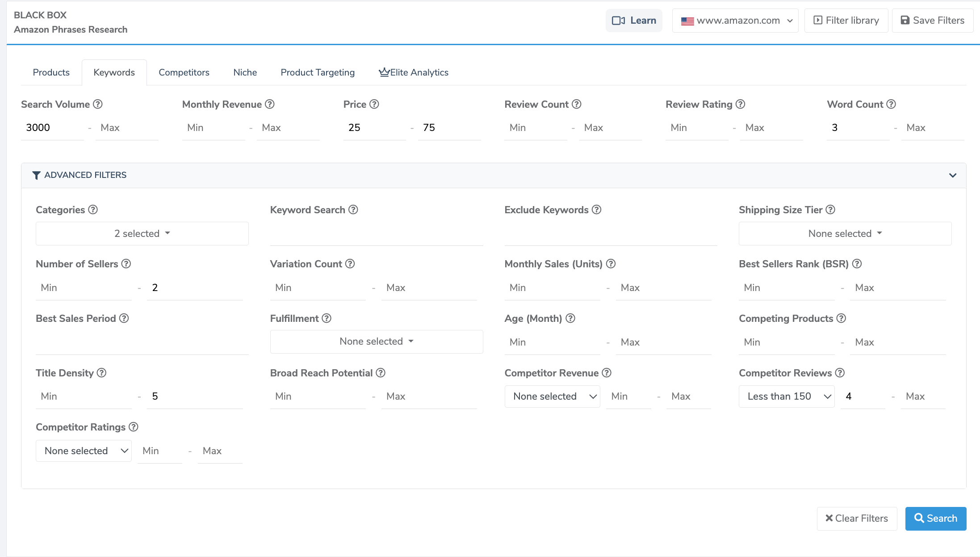Image resolution: width=980 pixels, height=557 pixels.
Task: Click the search magnifier icon on Search button
Action: (919, 519)
